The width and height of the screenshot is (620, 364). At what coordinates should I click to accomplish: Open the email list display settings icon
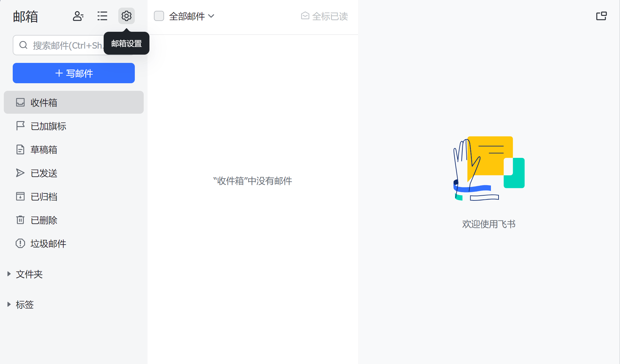pyautogui.click(x=102, y=16)
